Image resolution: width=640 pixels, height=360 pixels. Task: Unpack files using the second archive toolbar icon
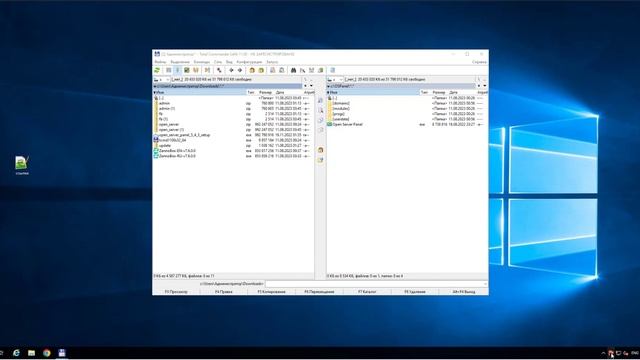coord(261,70)
